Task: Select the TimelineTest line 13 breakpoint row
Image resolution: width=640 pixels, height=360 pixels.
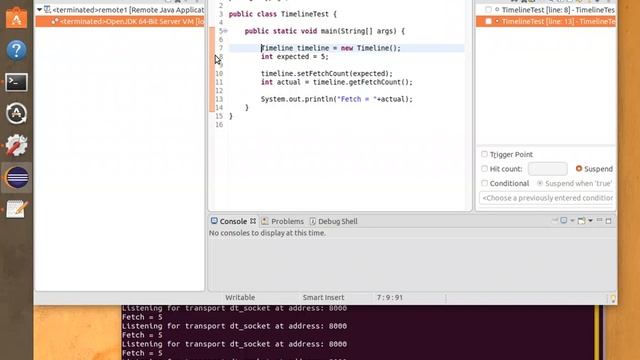Action: [546, 21]
